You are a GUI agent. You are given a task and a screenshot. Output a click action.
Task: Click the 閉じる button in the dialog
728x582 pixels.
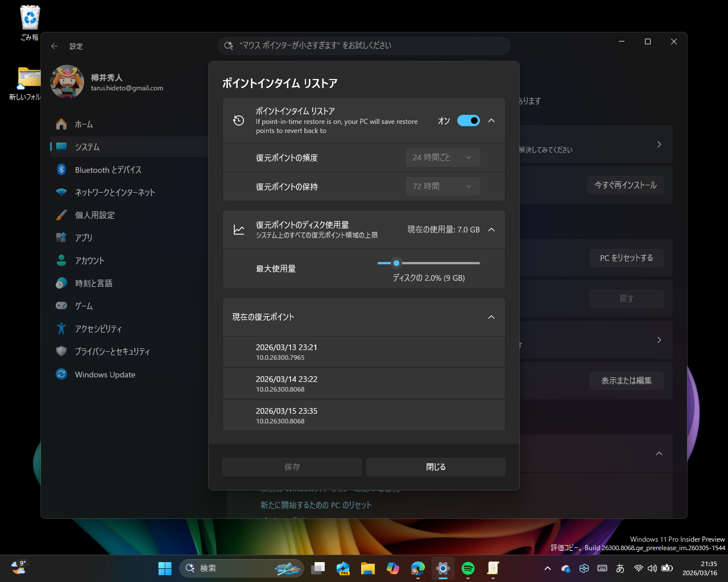coord(436,467)
